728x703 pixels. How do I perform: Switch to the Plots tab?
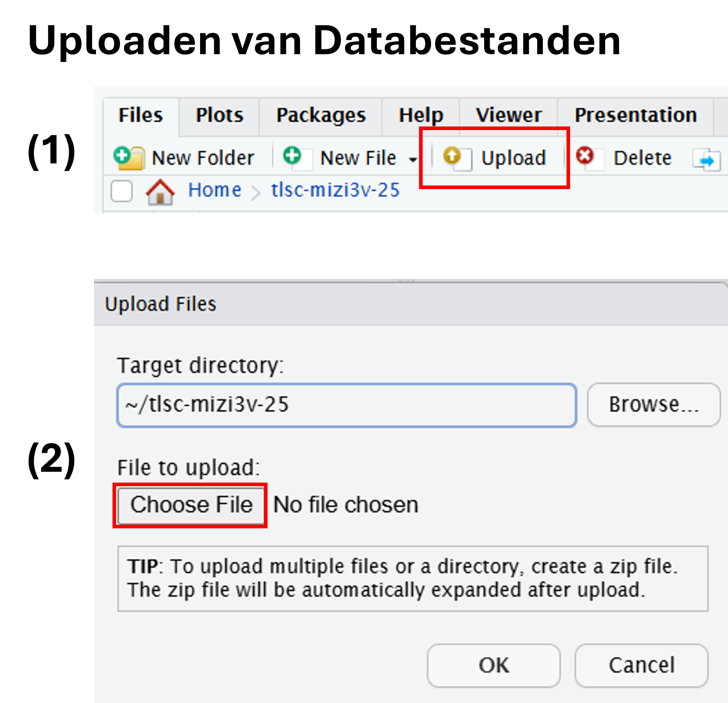(219, 115)
